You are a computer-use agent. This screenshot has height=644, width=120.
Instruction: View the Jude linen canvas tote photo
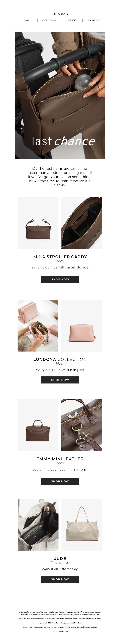coord(82,525)
